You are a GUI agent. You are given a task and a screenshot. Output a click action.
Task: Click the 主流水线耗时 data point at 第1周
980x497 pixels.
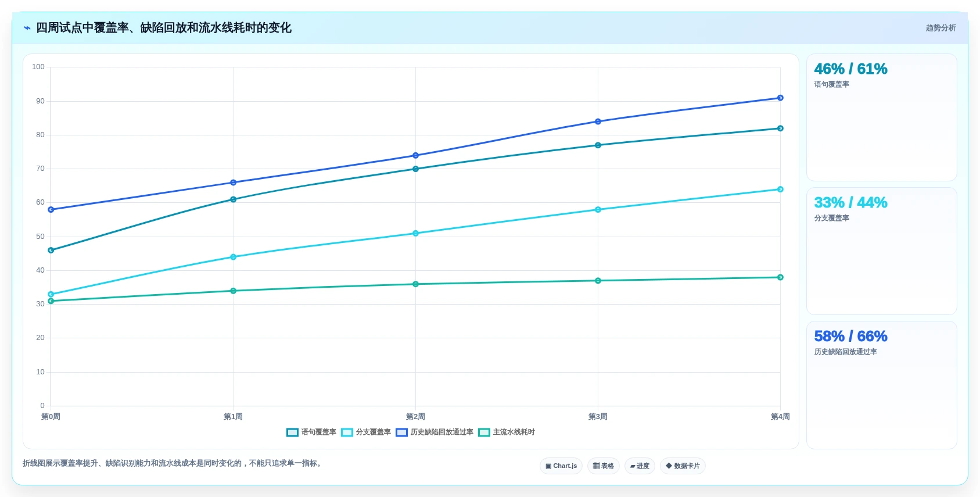coord(234,291)
